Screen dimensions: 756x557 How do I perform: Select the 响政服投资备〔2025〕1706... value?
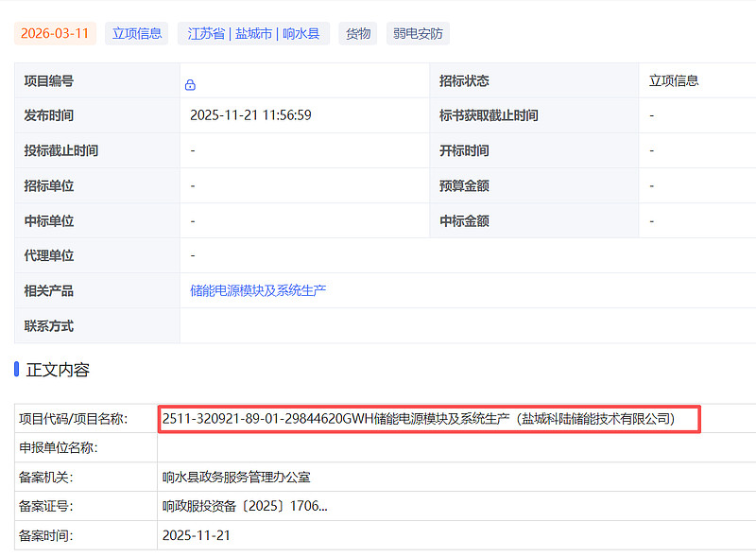click(x=245, y=506)
